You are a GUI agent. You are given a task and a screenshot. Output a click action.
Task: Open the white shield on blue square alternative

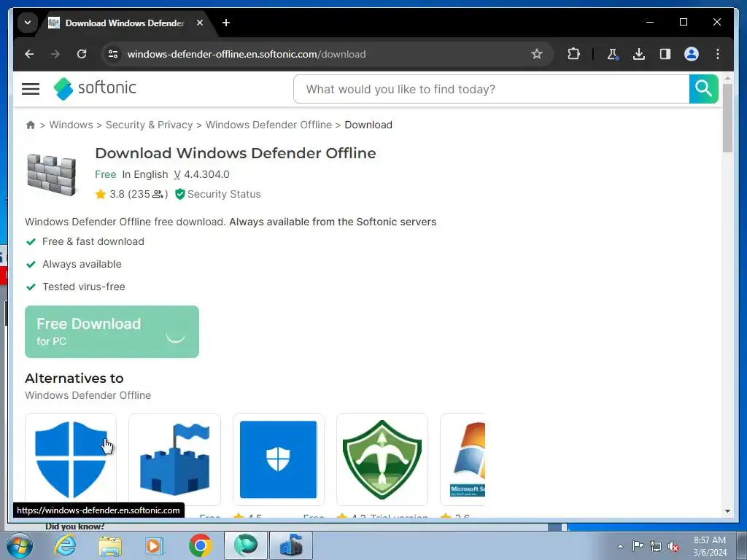pos(279,459)
